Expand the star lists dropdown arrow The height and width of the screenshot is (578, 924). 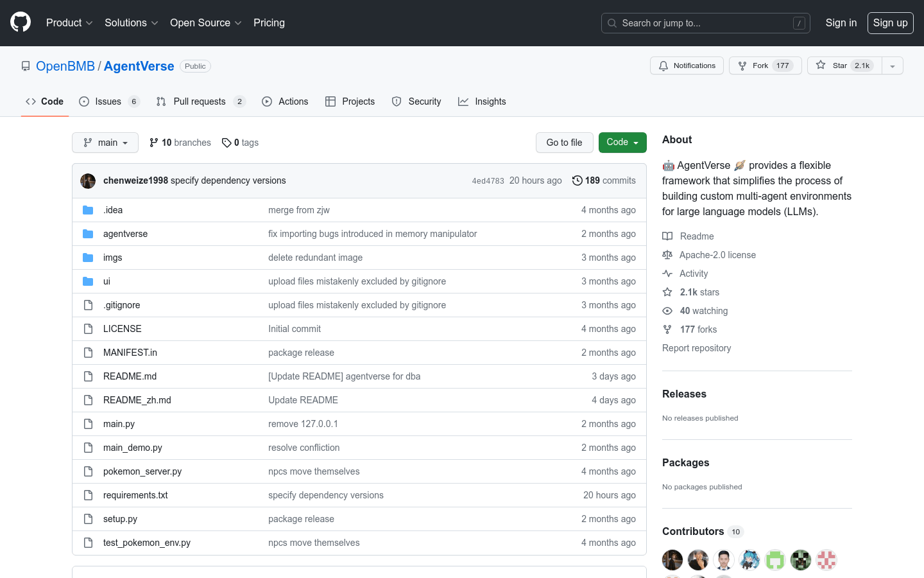coord(893,66)
